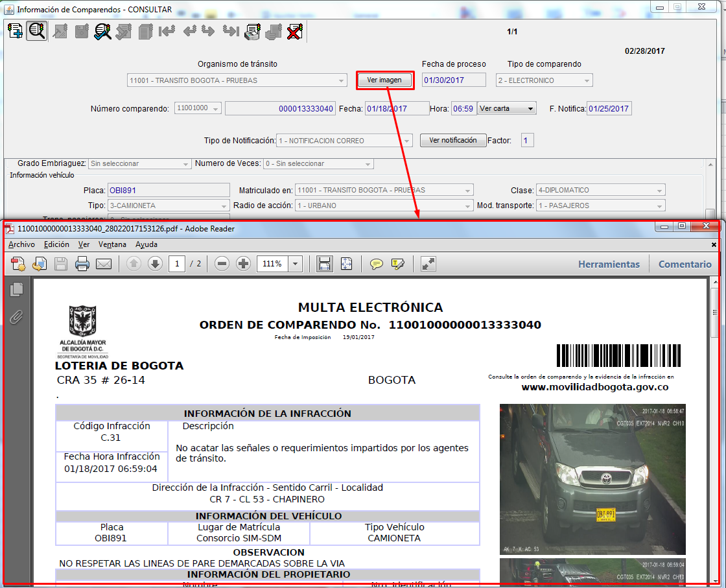Click the new comparendo toolbar icon
This screenshot has height=588, width=726.
coord(15,31)
